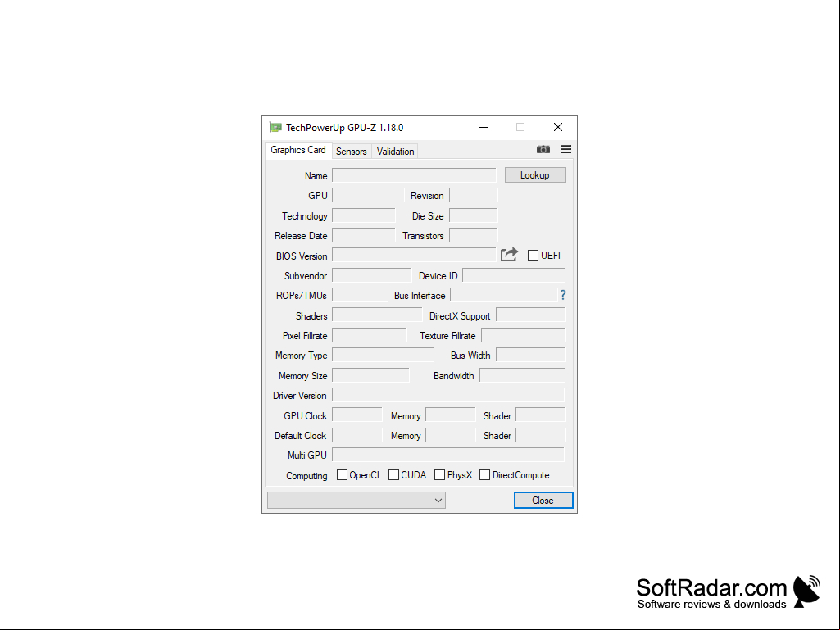
Task: Click the Transistors field
Action: point(474,236)
